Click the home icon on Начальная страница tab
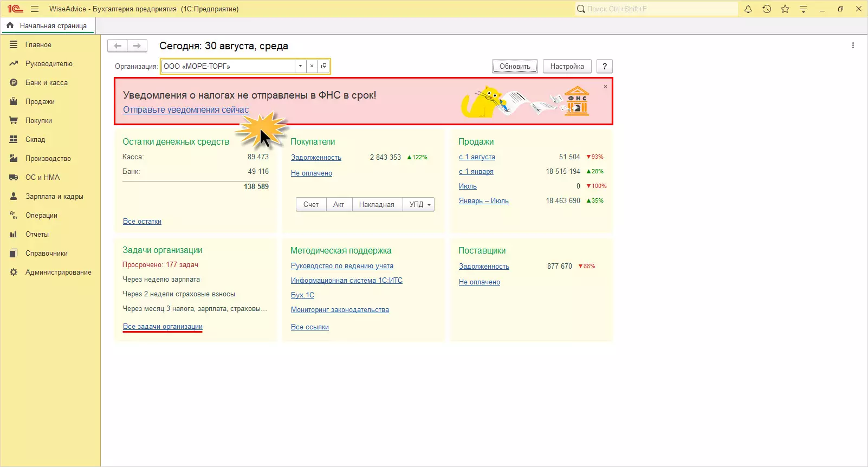 10,25
